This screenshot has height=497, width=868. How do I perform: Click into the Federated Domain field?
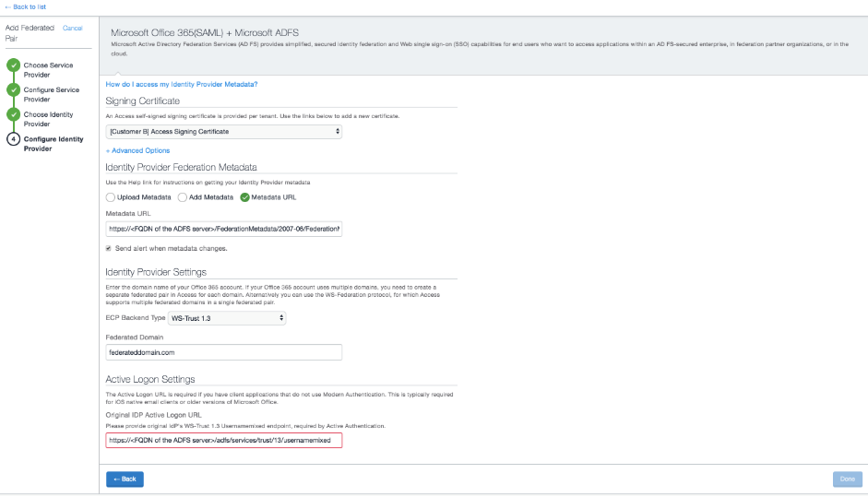pos(223,352)
